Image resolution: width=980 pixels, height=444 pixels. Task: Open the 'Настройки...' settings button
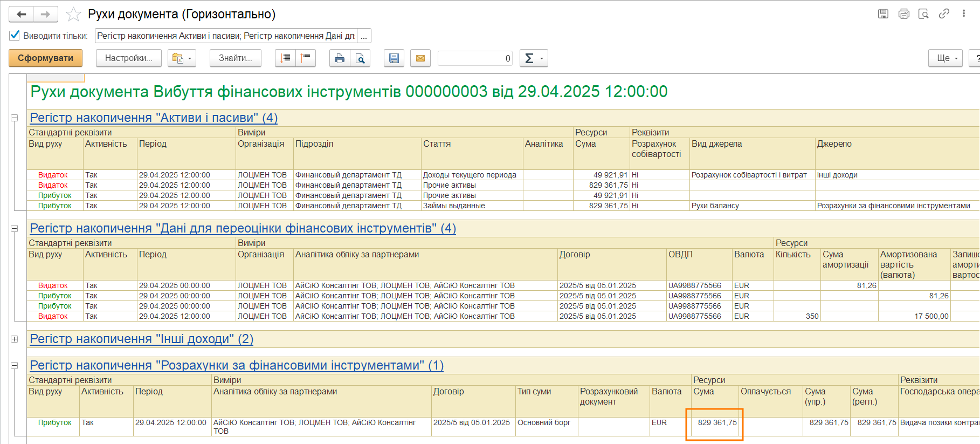point(128,58)
